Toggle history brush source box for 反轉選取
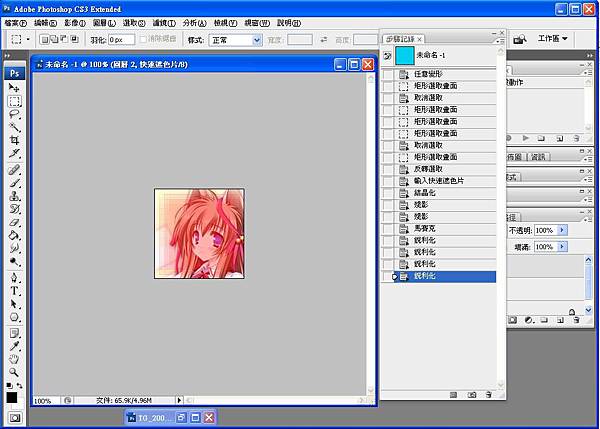Screen dimensions: 600x429 coord(388,169)
